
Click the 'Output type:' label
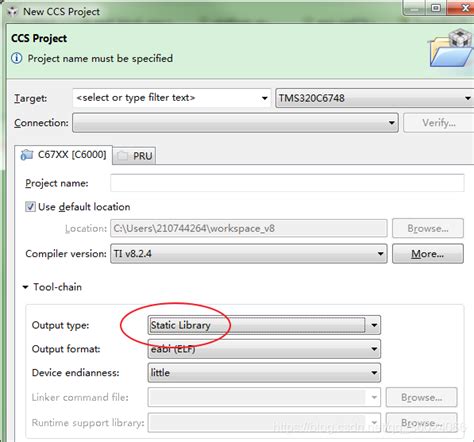(60, 325)
